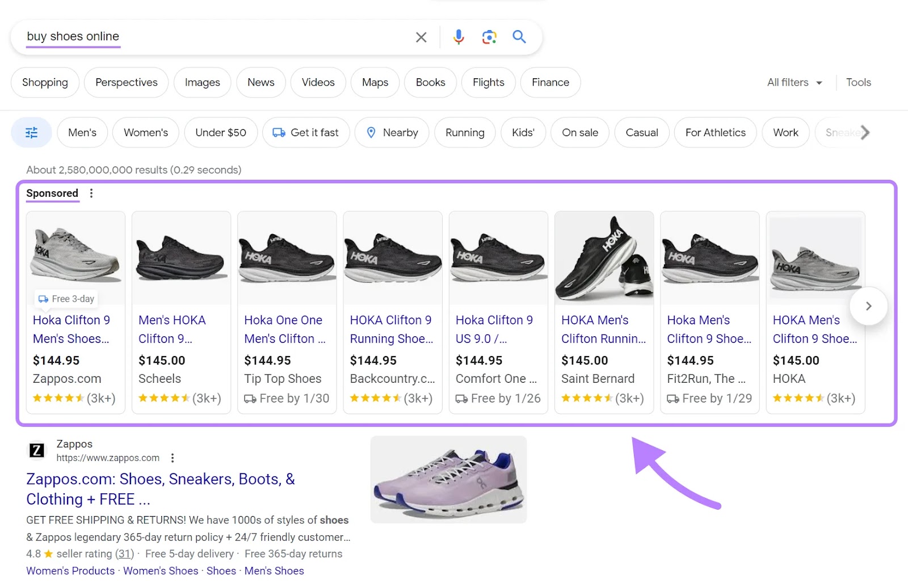Open the filter settings tune icon
The height and width of the screenshot is (588, 908).
point(31,132)
